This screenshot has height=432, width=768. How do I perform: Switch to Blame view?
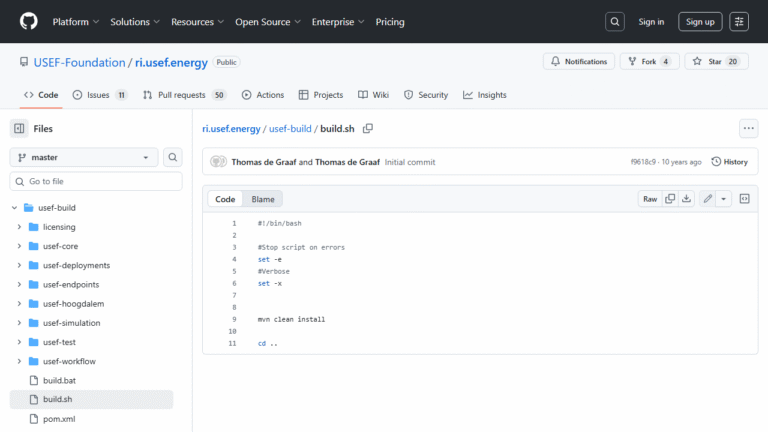262,199
